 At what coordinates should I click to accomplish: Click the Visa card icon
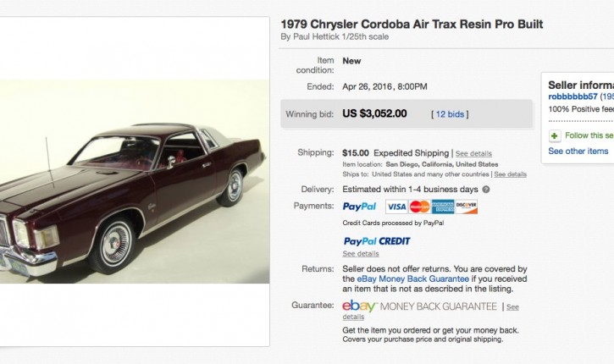396,207
